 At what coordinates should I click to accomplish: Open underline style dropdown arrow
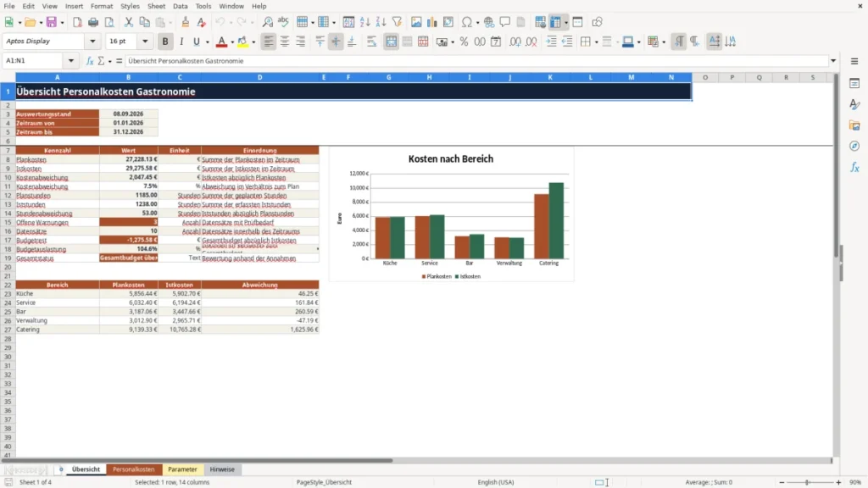click(208, 42)
